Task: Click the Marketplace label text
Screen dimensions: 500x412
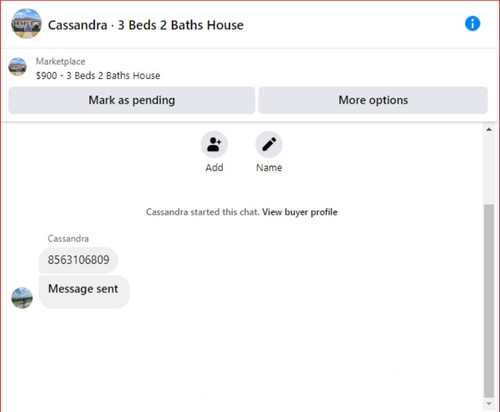Action: tap(60, 61)
